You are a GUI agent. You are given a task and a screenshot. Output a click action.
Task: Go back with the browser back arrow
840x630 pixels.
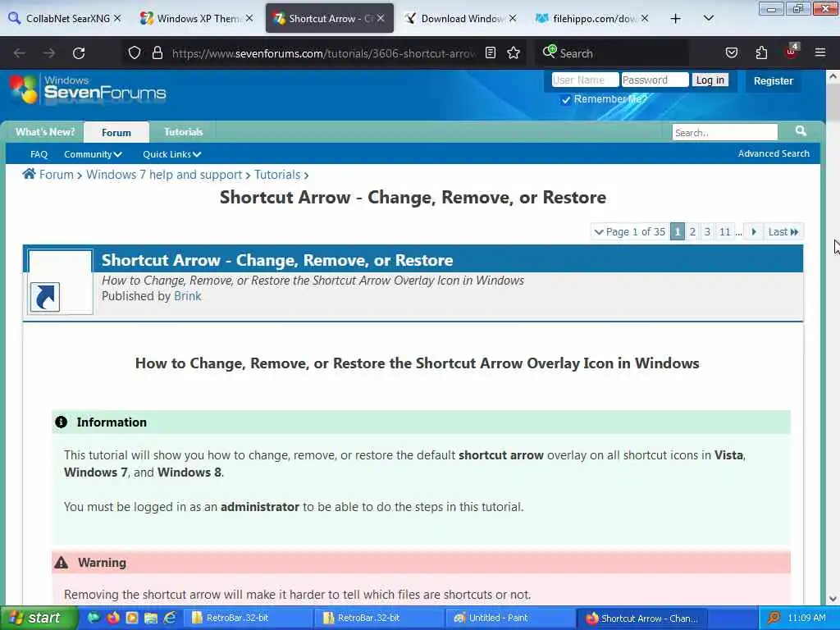(20, 53)
